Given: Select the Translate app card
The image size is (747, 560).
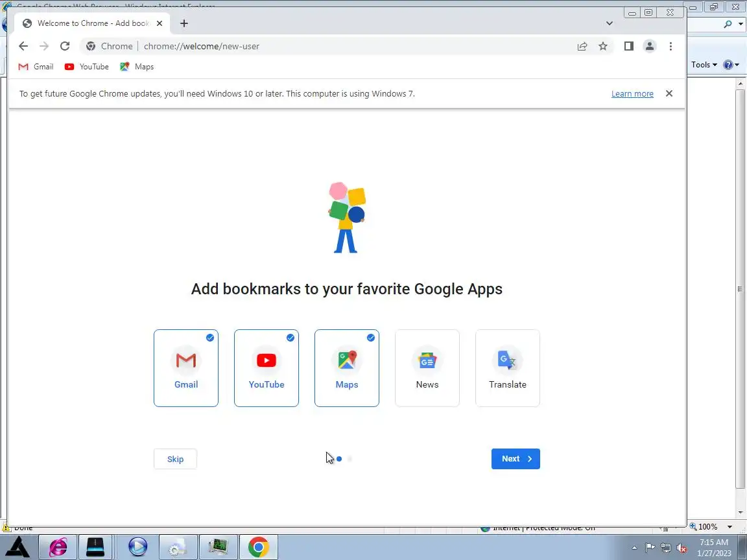Looking at the screenshot, I should pos(507,368).
